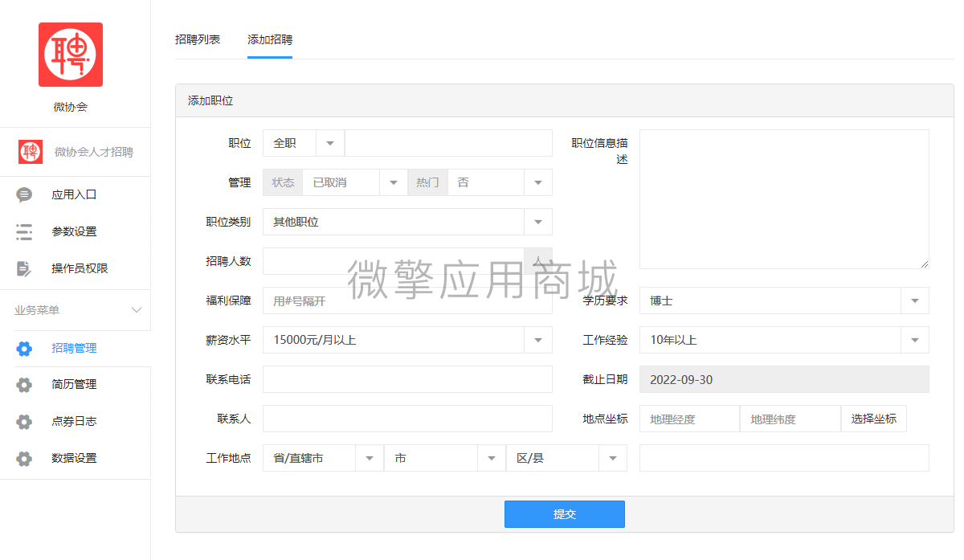Click the 操作员权限 edit icon
The image size is (964, 560).
click(24, 268)
